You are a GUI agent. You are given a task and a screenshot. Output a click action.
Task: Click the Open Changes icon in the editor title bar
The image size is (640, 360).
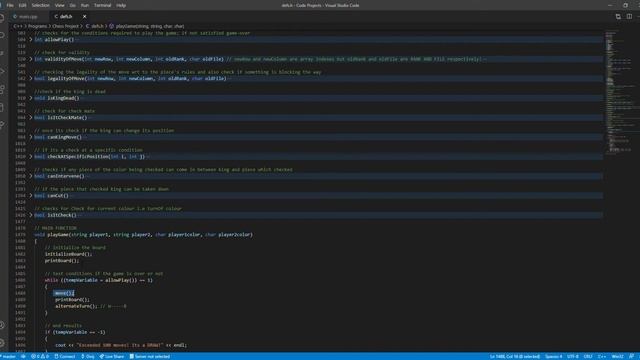coord(618,17)
